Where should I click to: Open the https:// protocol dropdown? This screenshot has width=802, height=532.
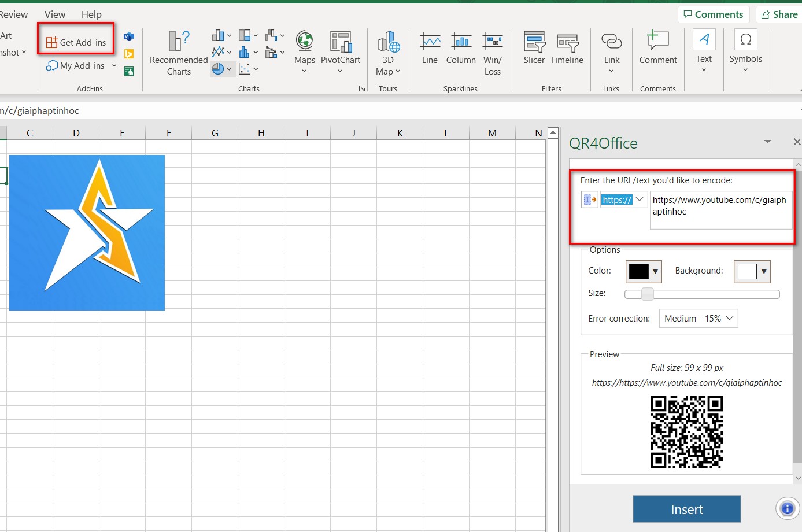(x=624, y=200)
